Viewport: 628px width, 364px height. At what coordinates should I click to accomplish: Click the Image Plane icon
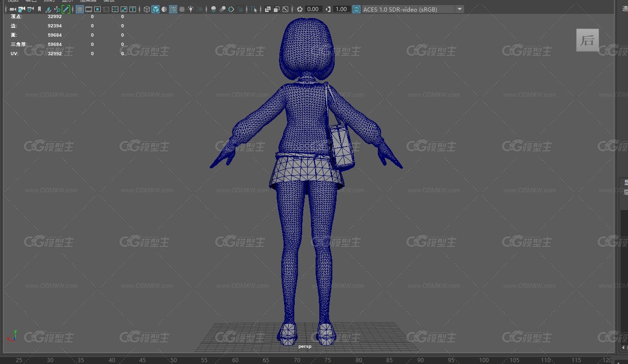click(48, 9)
